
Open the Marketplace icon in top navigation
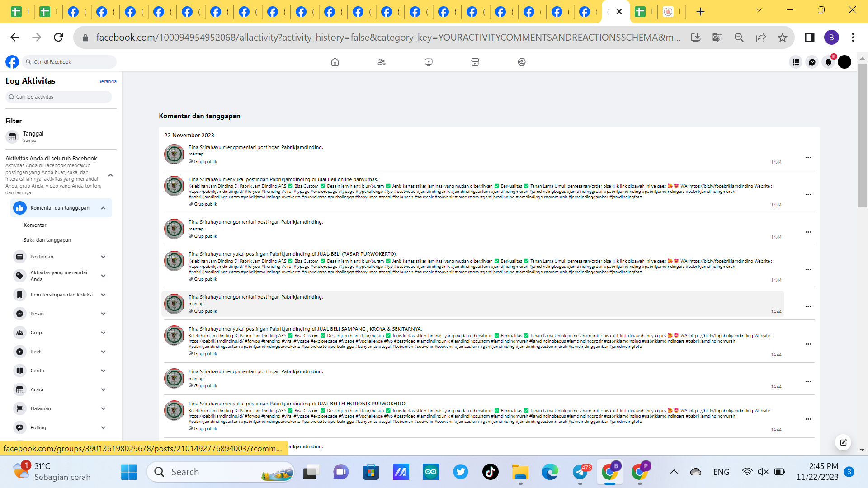pos(475,62)
